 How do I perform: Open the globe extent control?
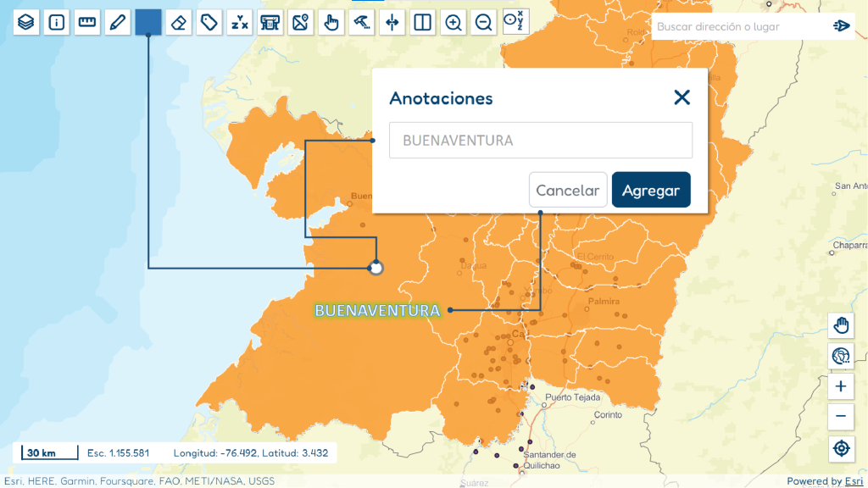(841, 356)
